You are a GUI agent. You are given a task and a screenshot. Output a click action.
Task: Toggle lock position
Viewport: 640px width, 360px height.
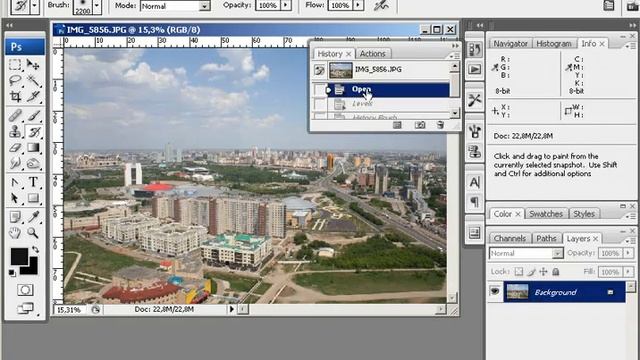(x=543, y=271)
